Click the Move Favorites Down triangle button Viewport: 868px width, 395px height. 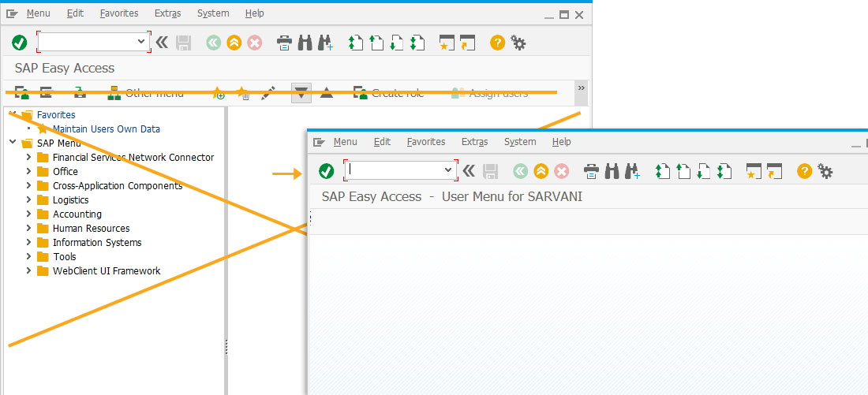[x=301, y=93]
